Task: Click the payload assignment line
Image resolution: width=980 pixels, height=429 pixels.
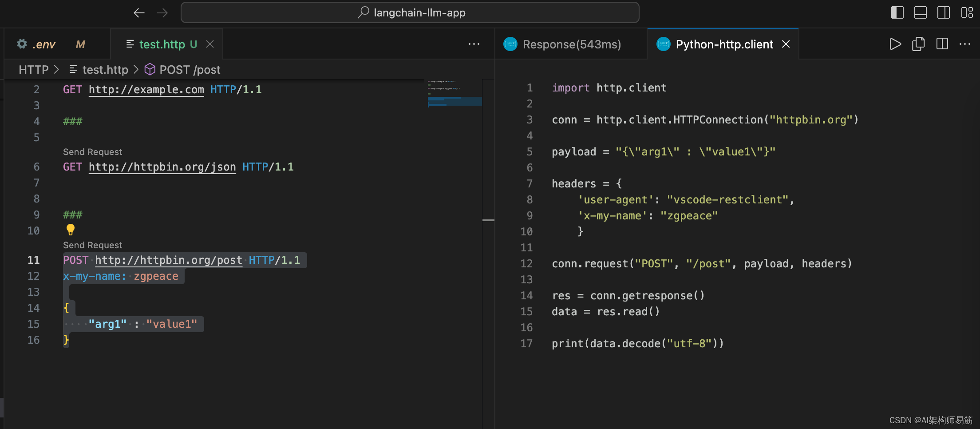Action: 664,152
